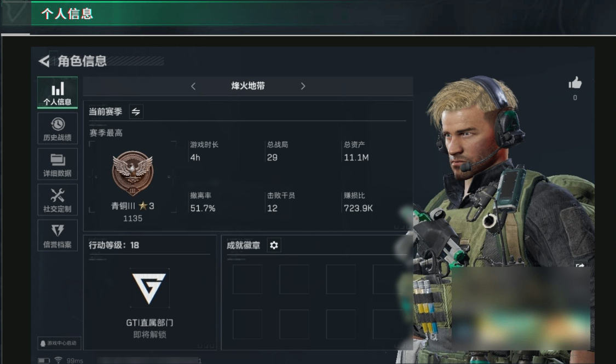
Task: Open the 信誉档案 sidebar icon
Action: (x=57, y=235)
